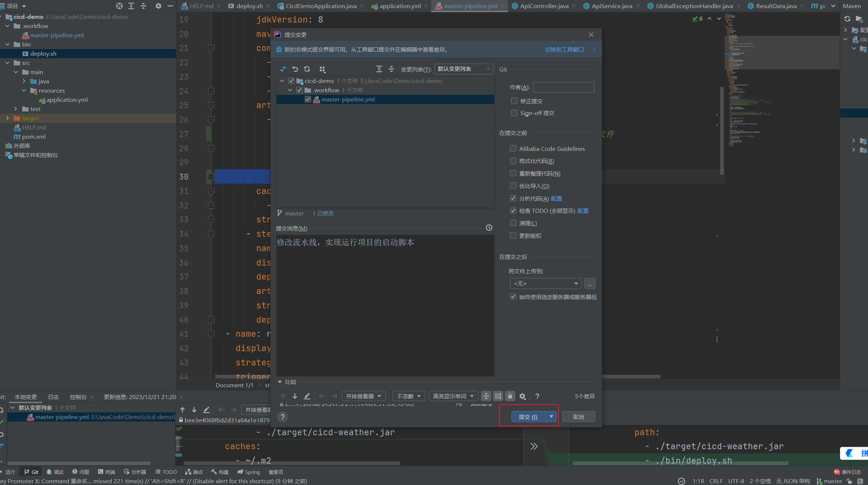Click collapse all icon in commit changes toolbar
Viewport: 868px width, 485px height.
tap(391, 69)
